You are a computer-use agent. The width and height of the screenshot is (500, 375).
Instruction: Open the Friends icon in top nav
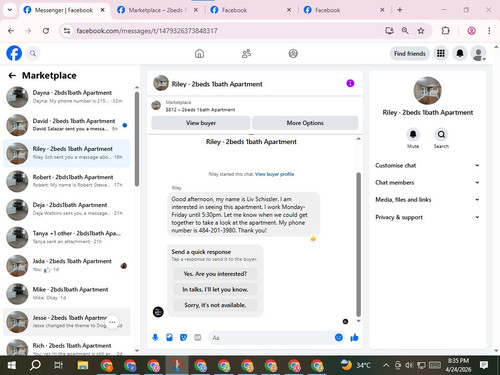(x=246, y=53)
